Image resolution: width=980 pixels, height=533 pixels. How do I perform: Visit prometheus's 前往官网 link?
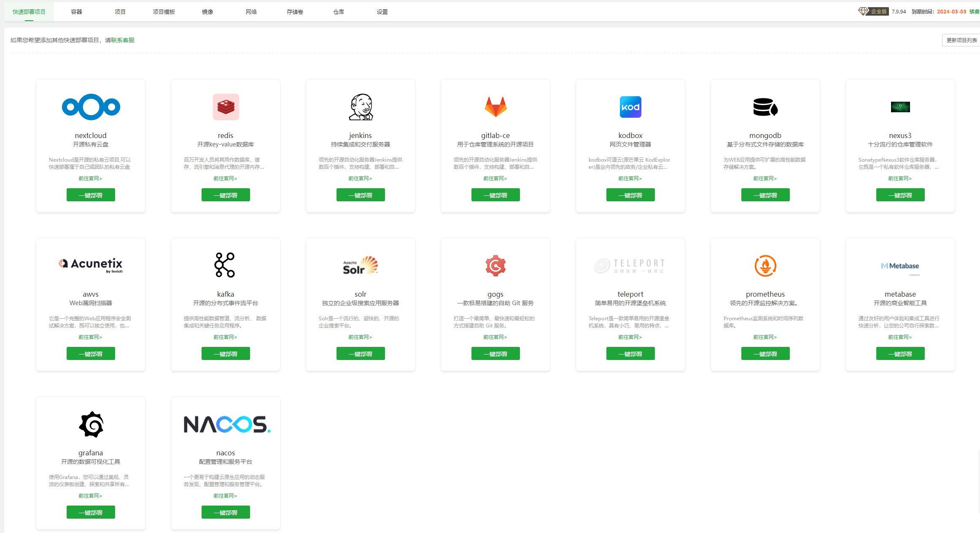coord(765,337)
